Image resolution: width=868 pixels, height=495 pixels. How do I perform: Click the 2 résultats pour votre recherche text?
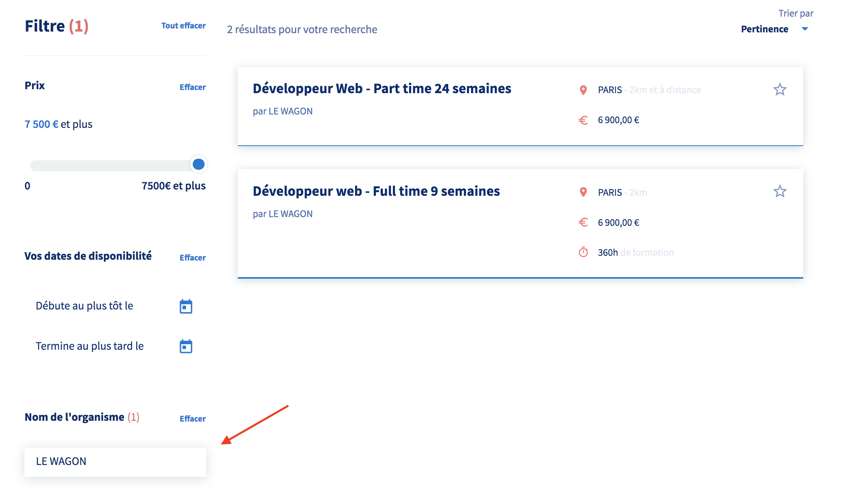click(302, 30)
